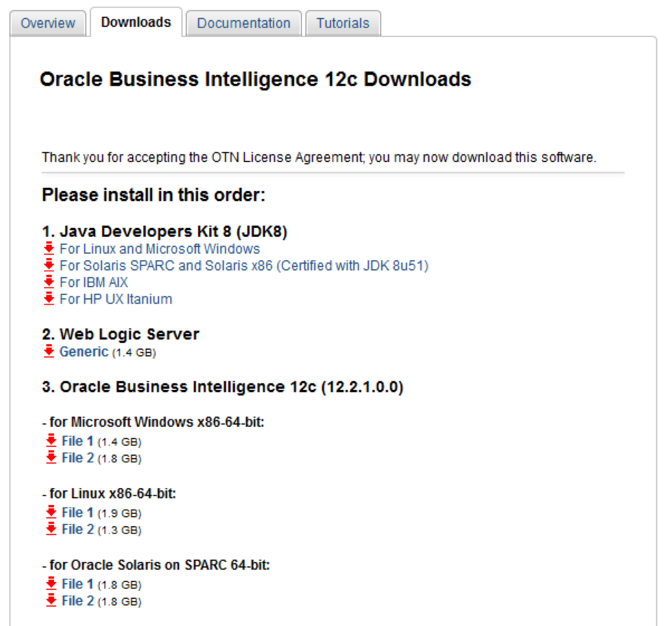The height and width of the screenshot is (626, 672).
Task: Click download arrow for Solaris SPARC File 1
Action: click(51, 583)
